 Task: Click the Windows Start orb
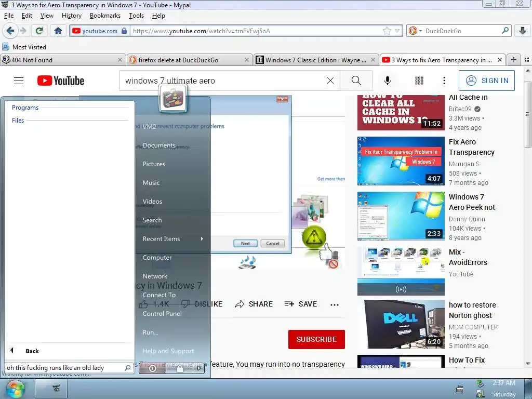coord(15,389)
